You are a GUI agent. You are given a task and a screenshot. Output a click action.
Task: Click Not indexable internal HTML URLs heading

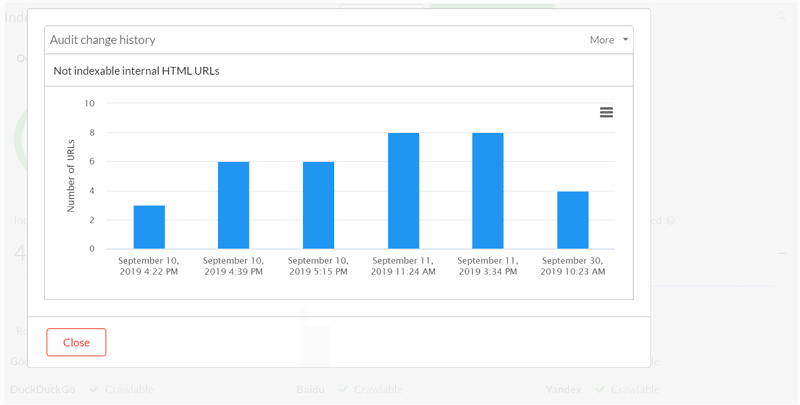pos(136,71)
